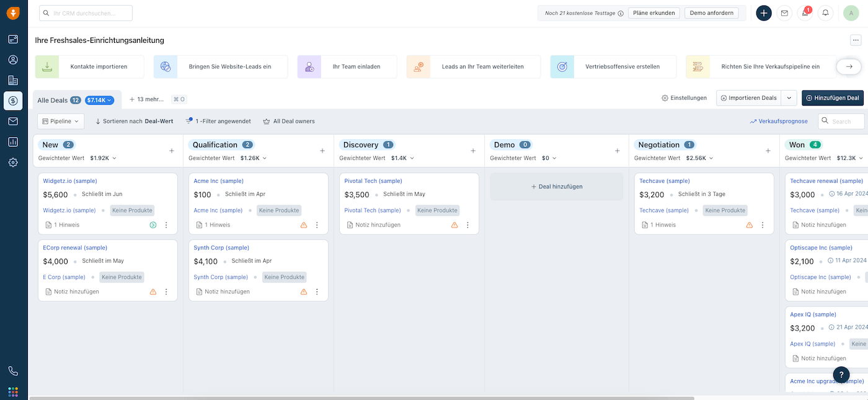Open the three-dot menu of the setup guide
Screen dimensions: 868x400
856,40
